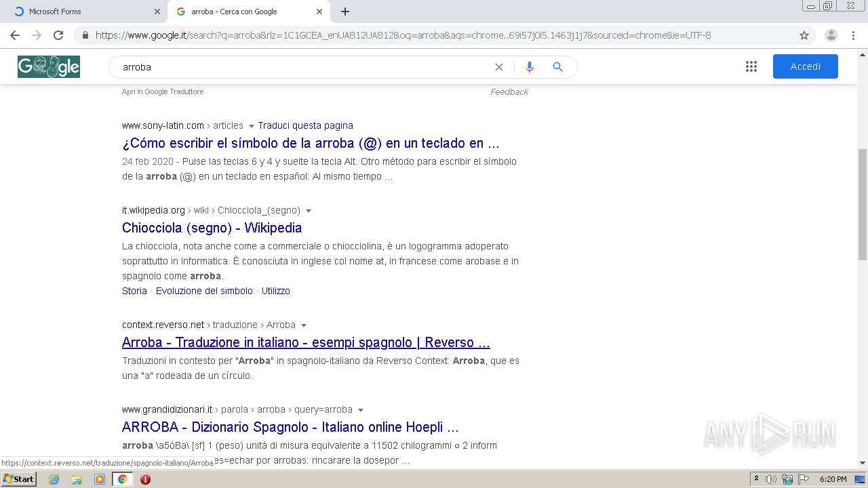Click the 6:20 PM system clock
868x488 pixels.
[833, 479]
